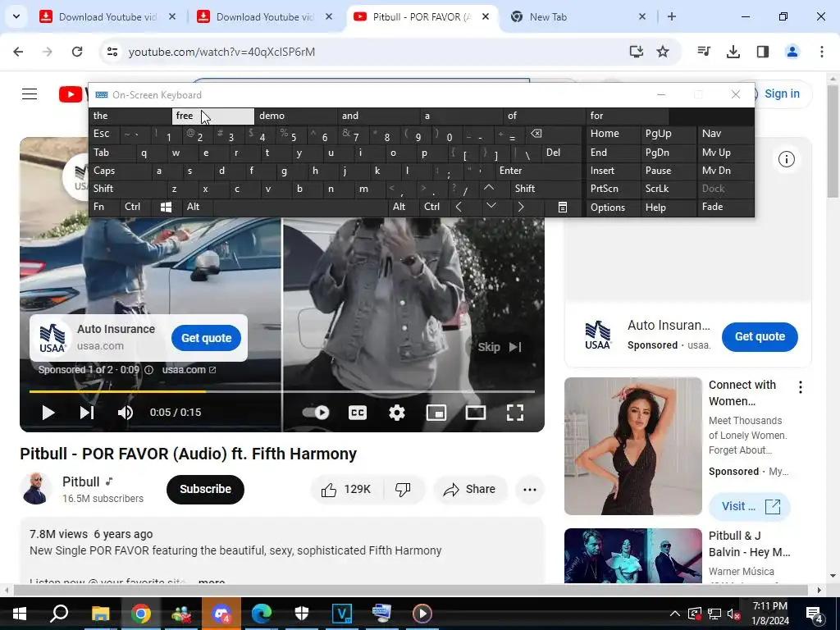Viewport: 840px width, 630px height.
Task: Open media controls icon in Chrome toolbar
Action: point(704,52)
